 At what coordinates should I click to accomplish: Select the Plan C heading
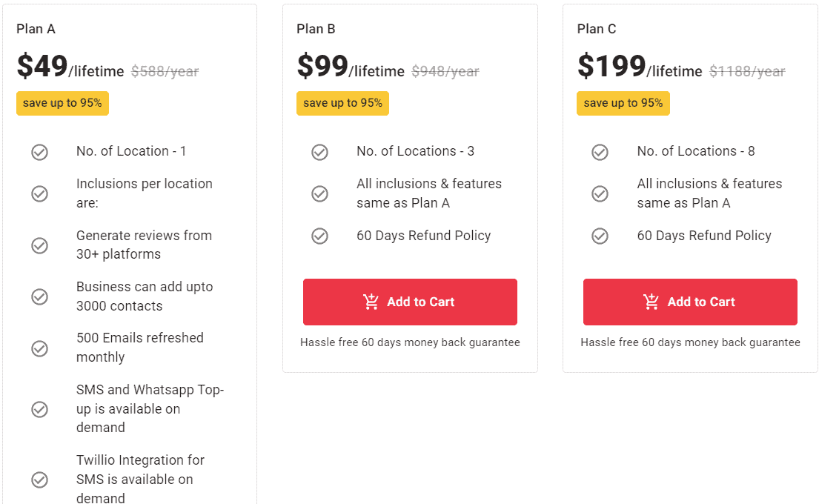click(596, 28)
